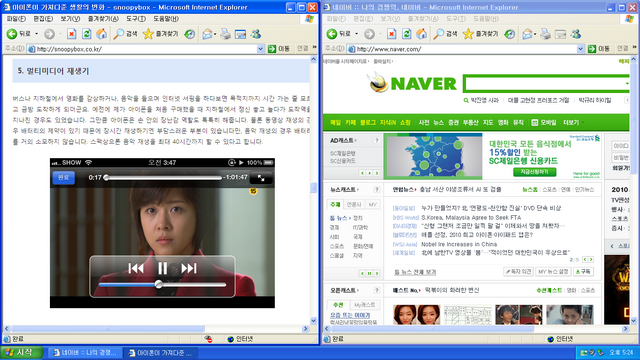Open 블로그 in Naver navigation bar
The image size is (640, 360).
(368, 122)
